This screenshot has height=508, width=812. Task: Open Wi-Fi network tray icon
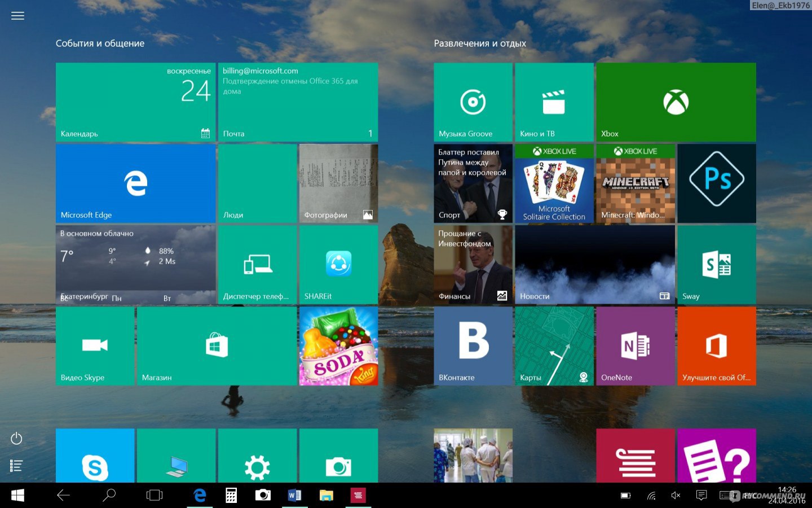click(x=651, y=496)
